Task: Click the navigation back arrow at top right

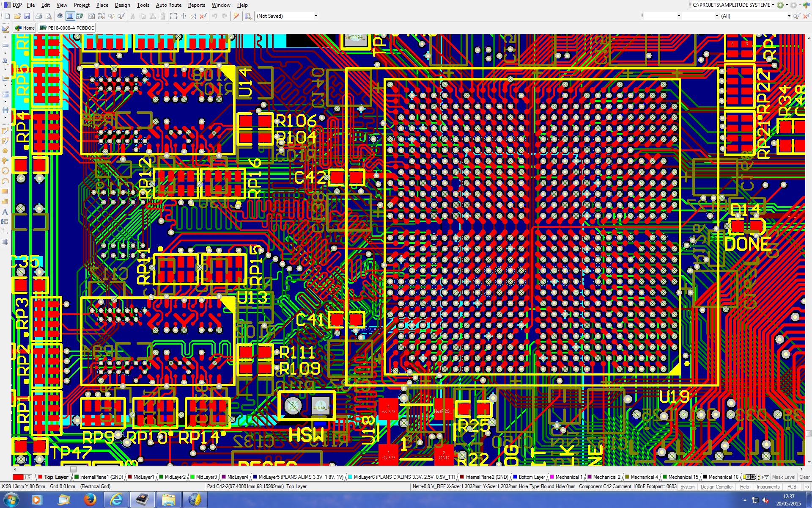Action: tap(780, 5)
